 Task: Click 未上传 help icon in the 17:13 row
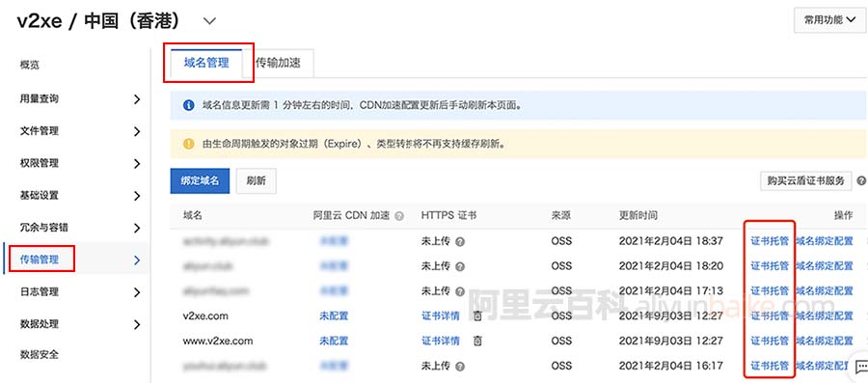[459, 291]
